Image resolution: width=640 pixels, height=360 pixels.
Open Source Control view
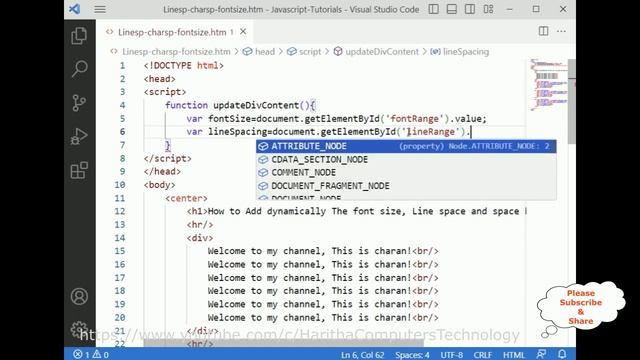(79, 102)
